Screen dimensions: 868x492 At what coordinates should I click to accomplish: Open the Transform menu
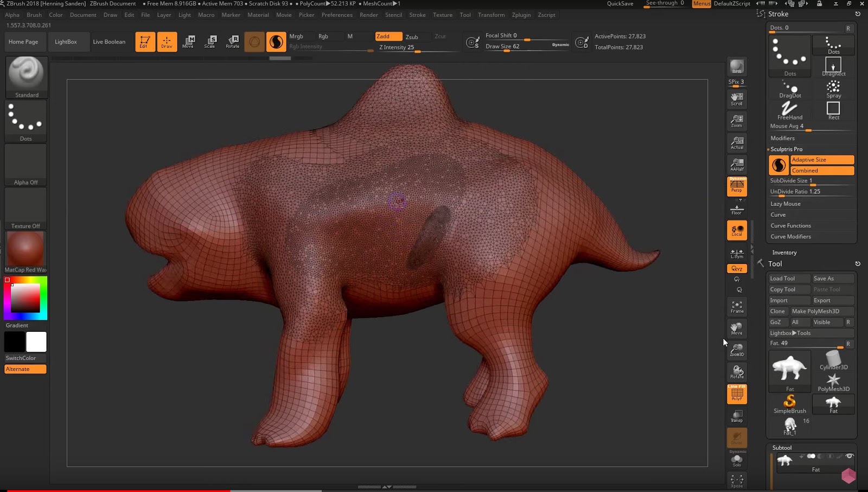click(x=491, y=15)
